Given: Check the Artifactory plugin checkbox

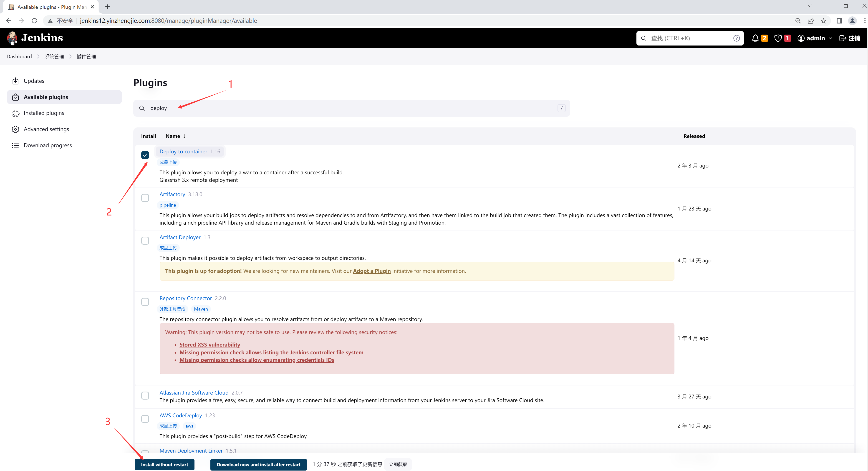Looking at the screenshot, I should pyautogui.click(x=145, y=198).
